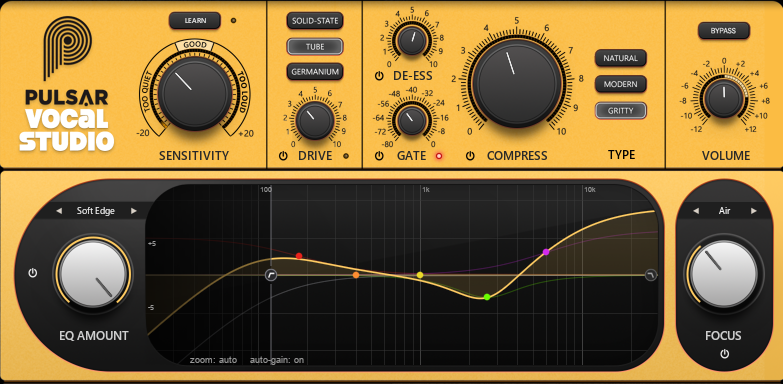Go to the previous EQ preset before Soft Edge
783x384 pixels.
[59, 211]
